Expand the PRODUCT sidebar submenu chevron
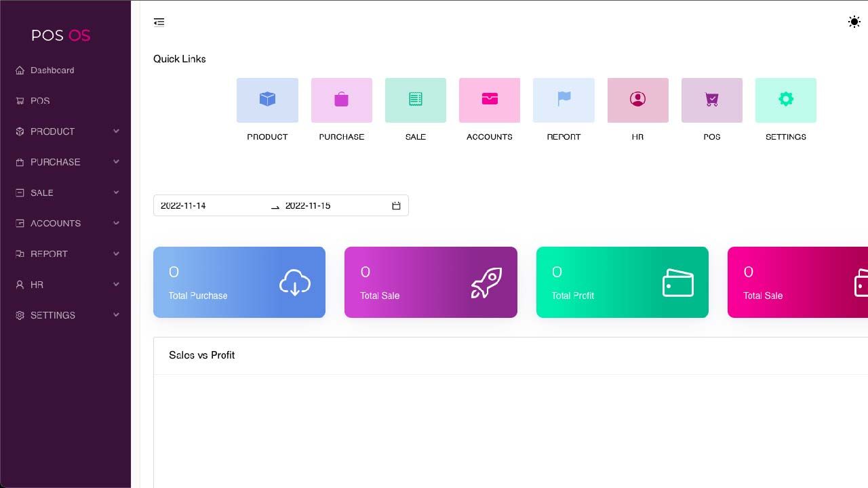868x488 pixels. tap(116, 131)
